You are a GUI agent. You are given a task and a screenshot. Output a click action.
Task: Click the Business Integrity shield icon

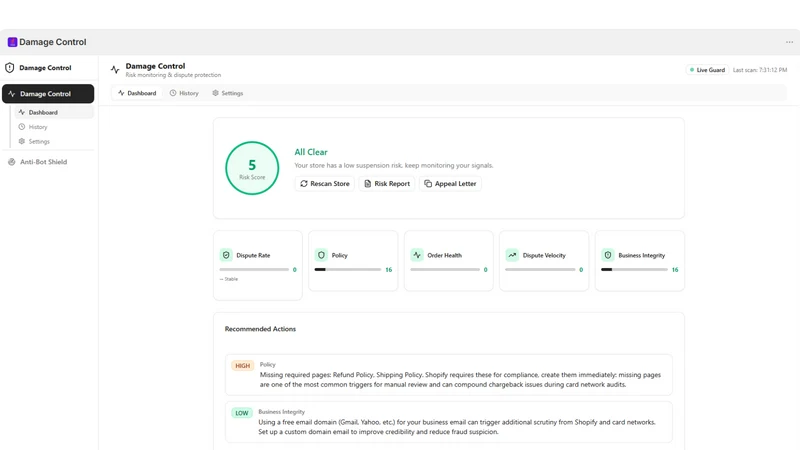pyautogui.click(x=608, y=255)
